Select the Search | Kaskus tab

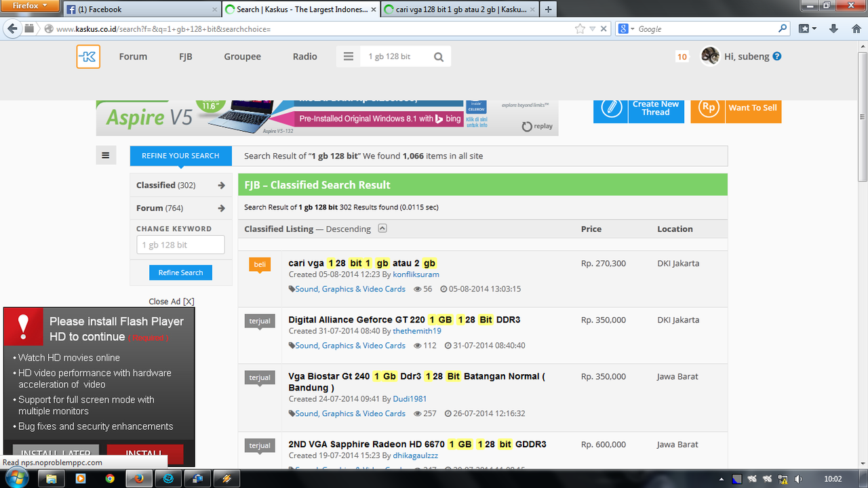(x=301, y=9)
